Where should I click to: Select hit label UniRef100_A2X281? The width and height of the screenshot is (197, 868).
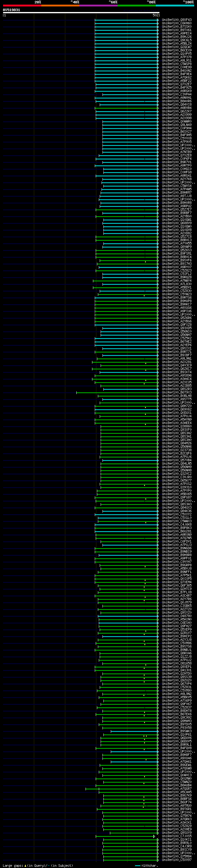[177, 362]
